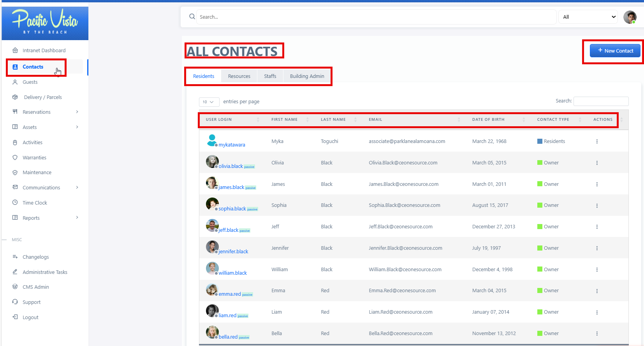Expand the Communications submenu

pyautogui.click(x=77, y=187)
